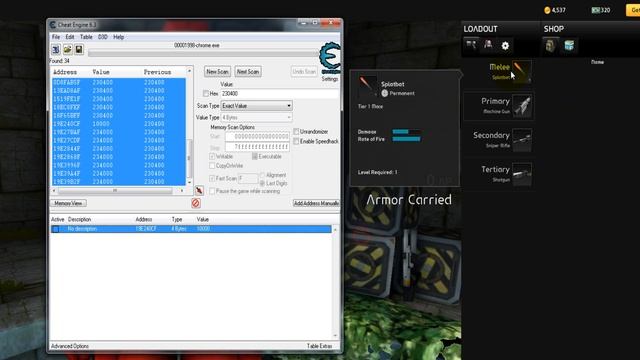Open the File menu
The image size is (640, 360).
coord(56,37)
